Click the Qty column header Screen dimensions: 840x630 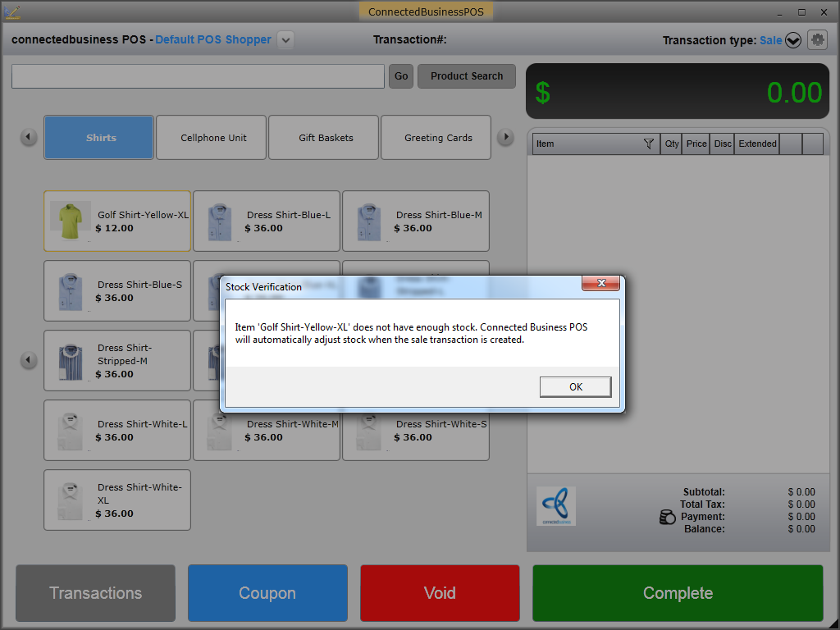click(x=671, y=144)
